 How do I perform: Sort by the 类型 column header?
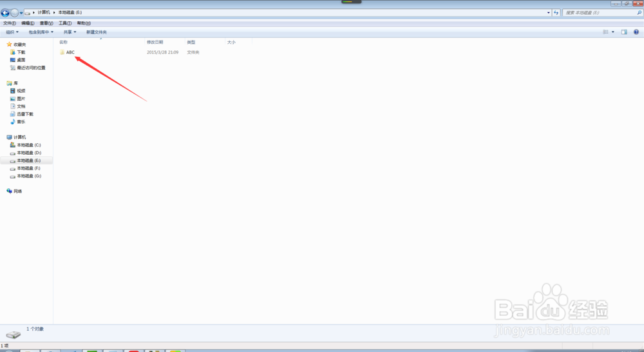pyautogui.click(x=191, y=43)
